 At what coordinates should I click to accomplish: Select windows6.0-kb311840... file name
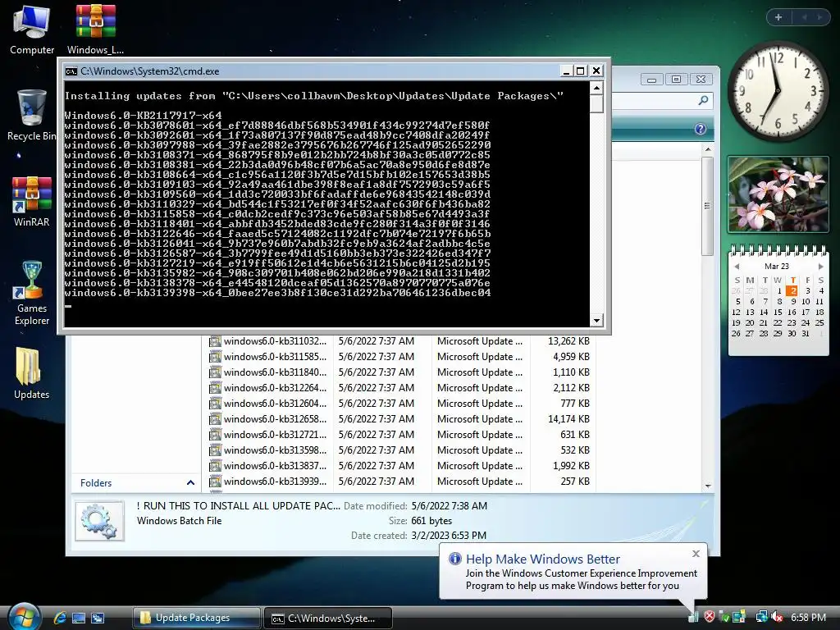(x=275, y=372)
